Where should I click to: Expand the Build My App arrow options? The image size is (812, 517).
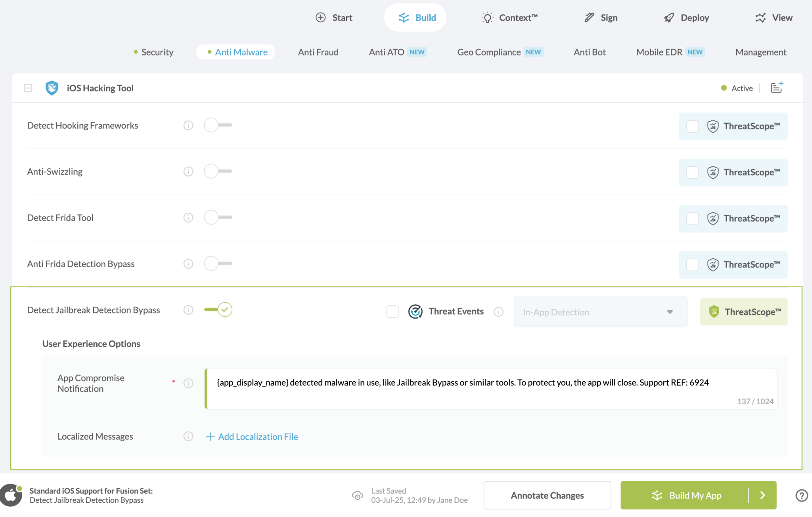point(762,495)
